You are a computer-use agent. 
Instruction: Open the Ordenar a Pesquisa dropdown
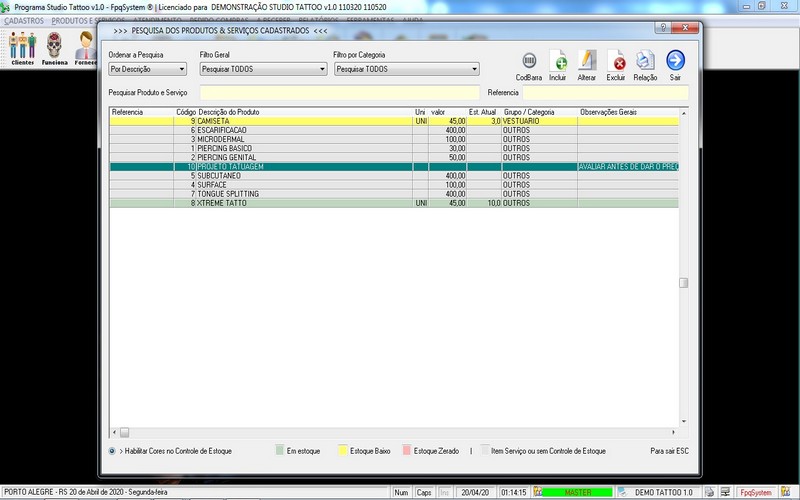pyautogui.click(x=147, y=69)
